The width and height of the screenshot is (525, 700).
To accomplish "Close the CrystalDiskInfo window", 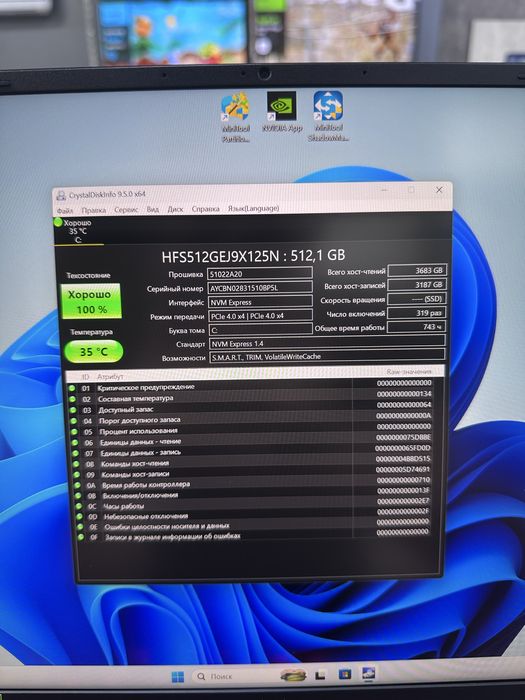I will (x=439, y=190).
